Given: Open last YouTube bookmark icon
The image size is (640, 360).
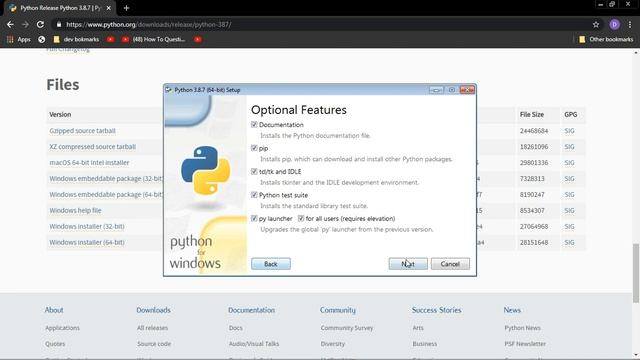Looking at the screenshot, I should [198, 39].
